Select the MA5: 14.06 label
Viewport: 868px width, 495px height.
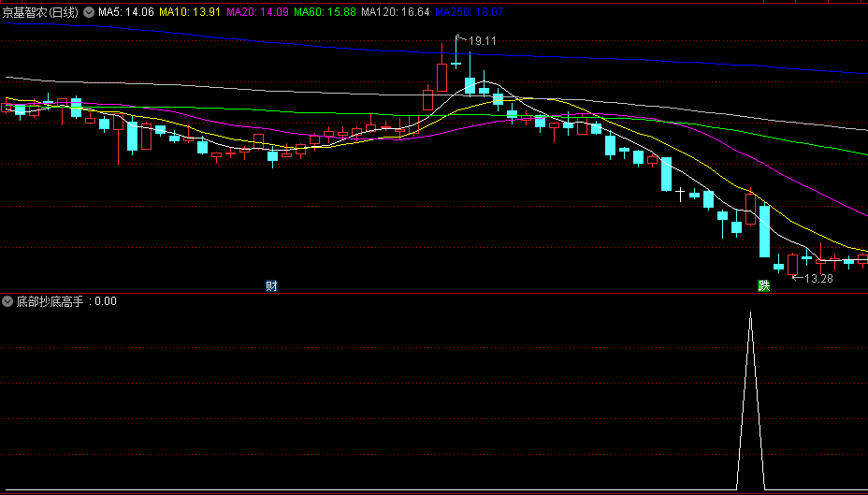coord(126,12)
